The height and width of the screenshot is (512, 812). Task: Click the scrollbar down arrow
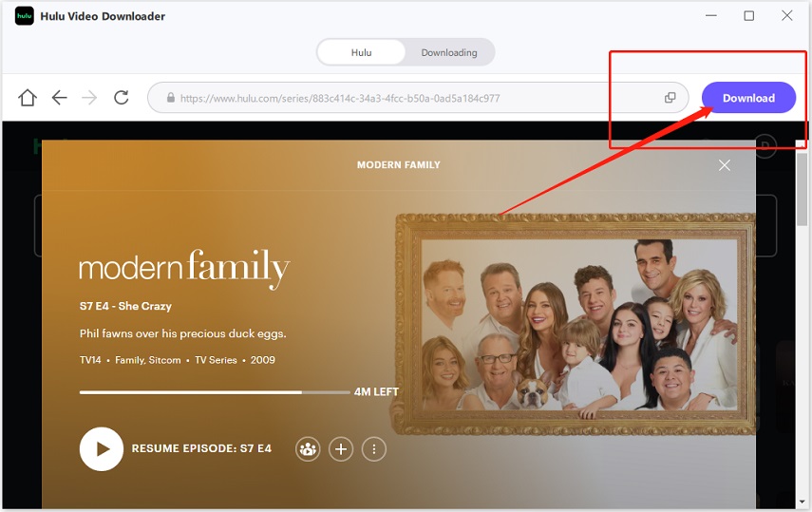(802, 502)
